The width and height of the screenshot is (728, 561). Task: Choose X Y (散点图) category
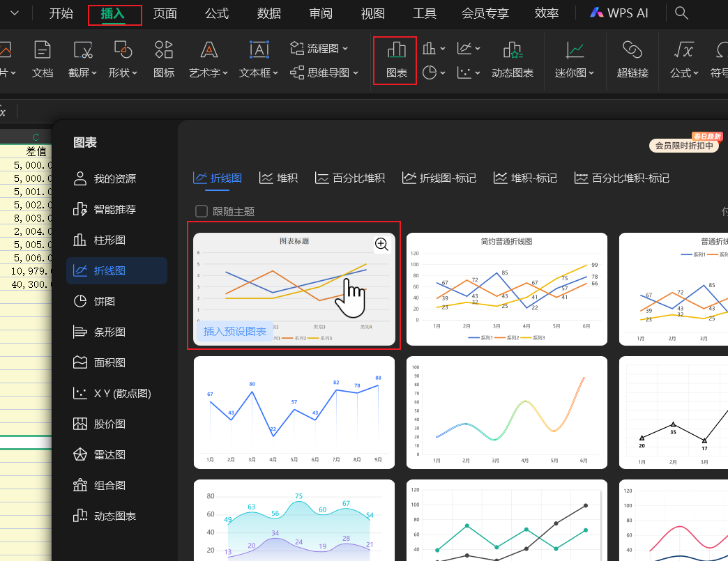point(117,394)
